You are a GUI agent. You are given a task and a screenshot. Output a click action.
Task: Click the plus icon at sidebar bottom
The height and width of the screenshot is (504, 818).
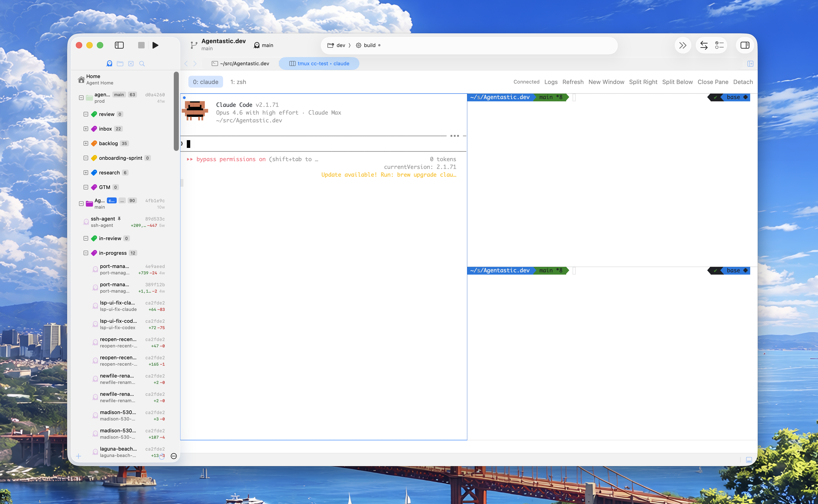pyautogui.click(x=79, y=456)
